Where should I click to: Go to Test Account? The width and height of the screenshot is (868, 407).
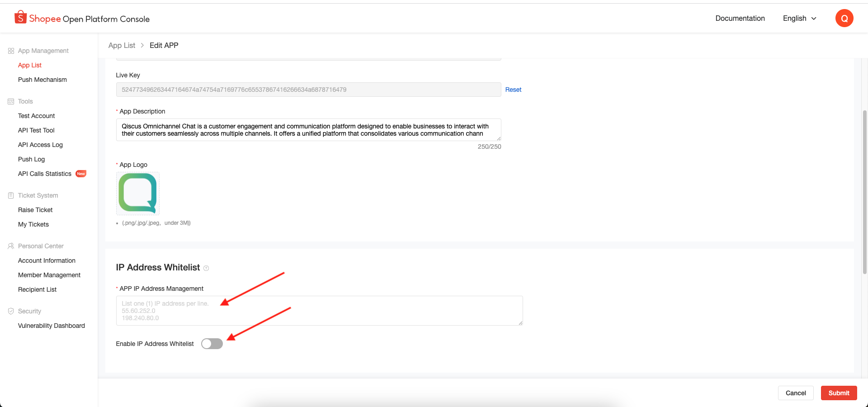pyautogui.click(x=37, y=116)
